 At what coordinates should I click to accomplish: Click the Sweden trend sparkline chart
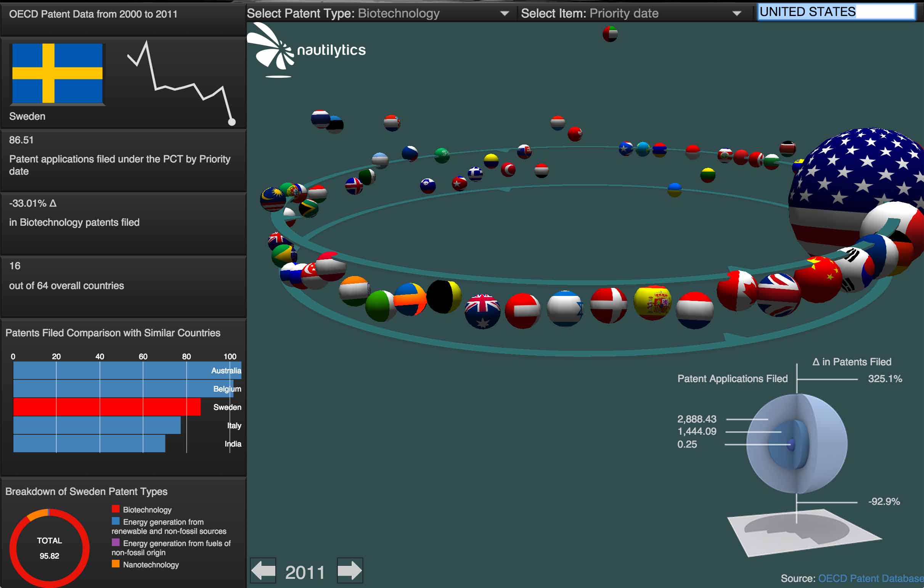[x=182, y=83]
